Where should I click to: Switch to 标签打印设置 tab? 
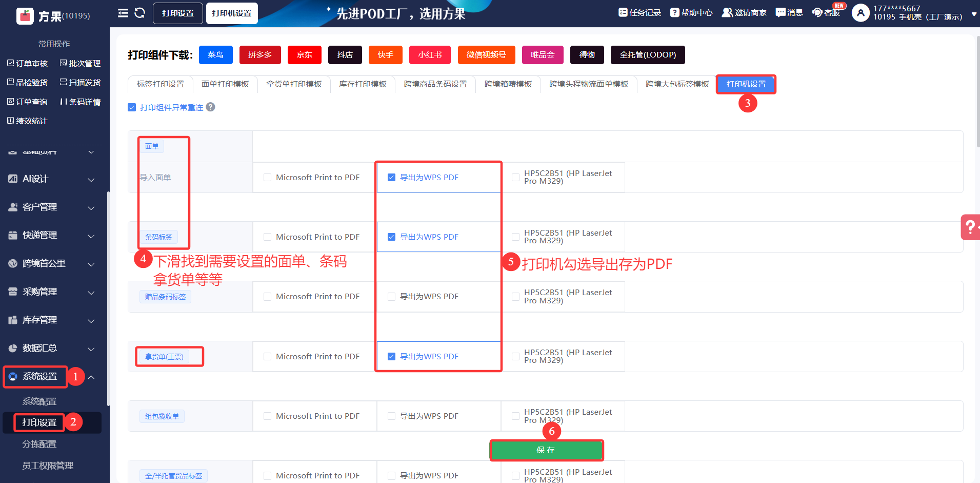coord(161,84)
